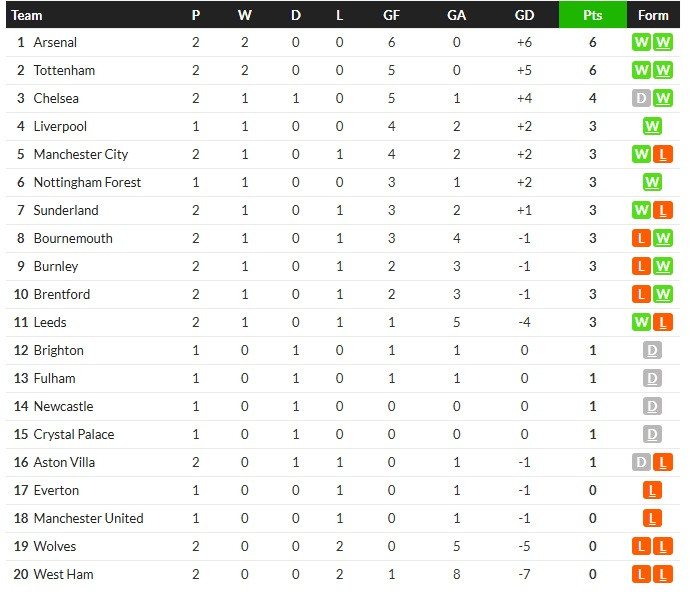Click the Form column header
The height and width of the screenshot is (595, 690).
(x=653, y=15)
